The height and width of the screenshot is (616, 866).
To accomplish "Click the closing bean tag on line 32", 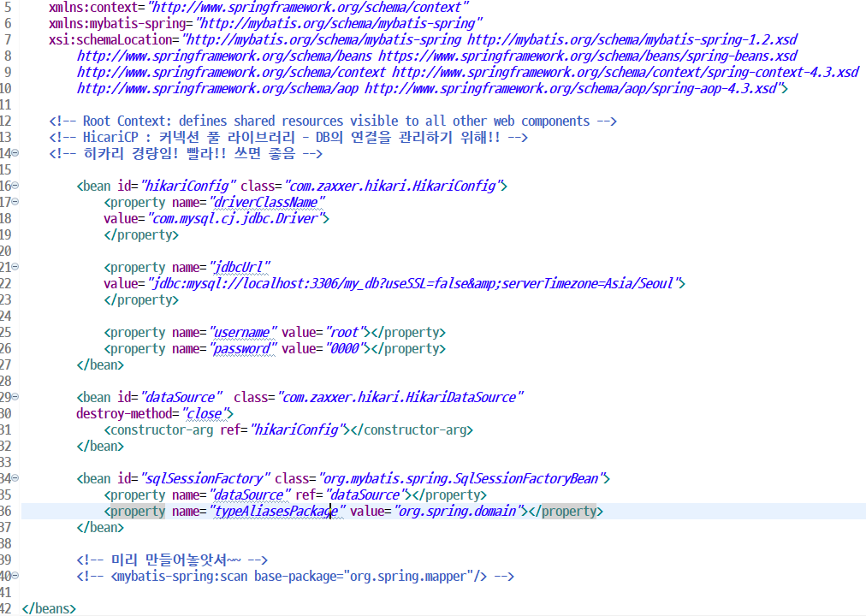I will pyautogui.click(x=100, y=446).
